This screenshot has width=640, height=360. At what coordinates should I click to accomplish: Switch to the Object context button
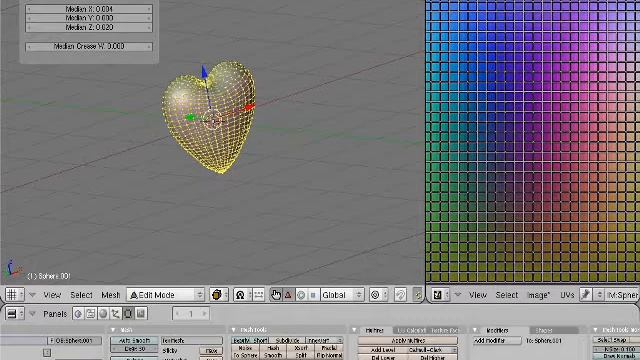(116, 313)
